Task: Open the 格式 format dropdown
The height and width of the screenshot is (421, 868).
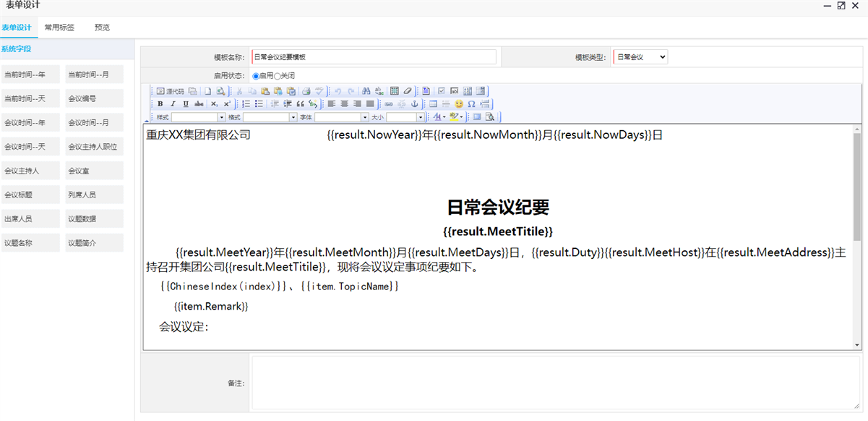Action: 270,116
